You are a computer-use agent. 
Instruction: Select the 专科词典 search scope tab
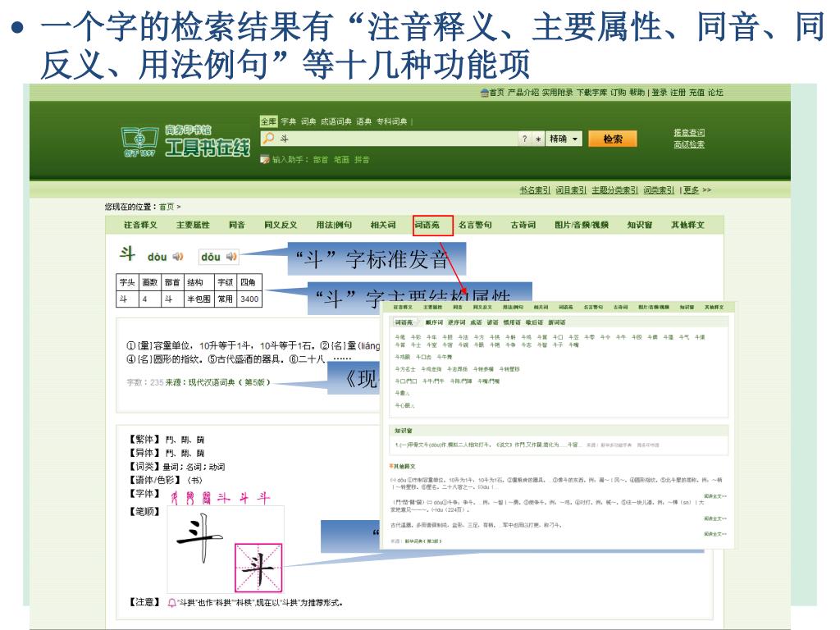click(391, 121)
